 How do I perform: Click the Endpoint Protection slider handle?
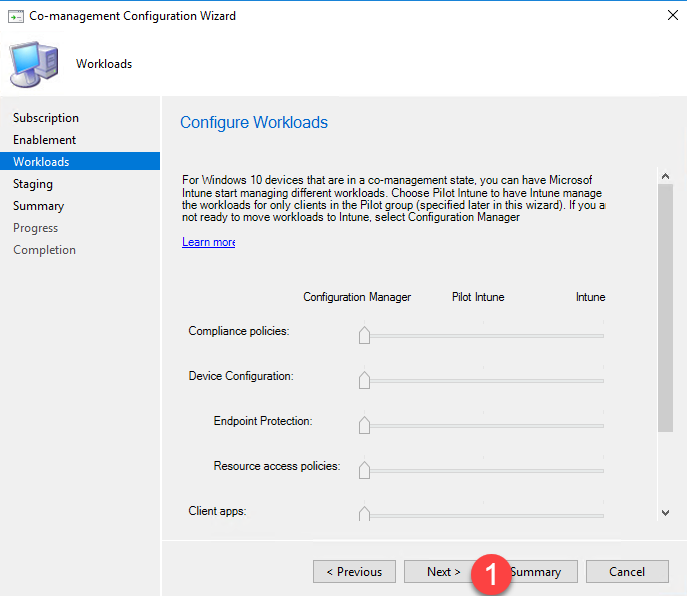[364, 424]
